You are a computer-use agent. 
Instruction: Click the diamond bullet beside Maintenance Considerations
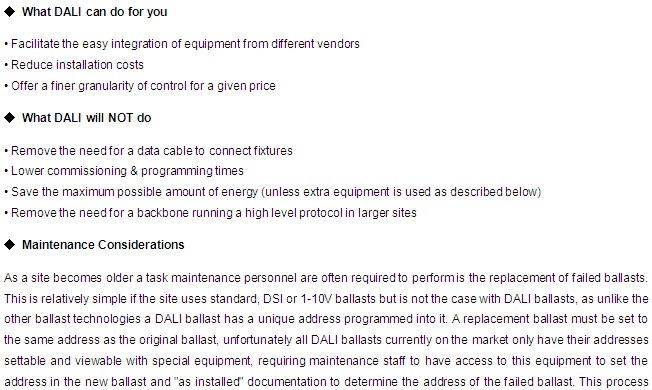pyautogui.click(x=9, y=244)
